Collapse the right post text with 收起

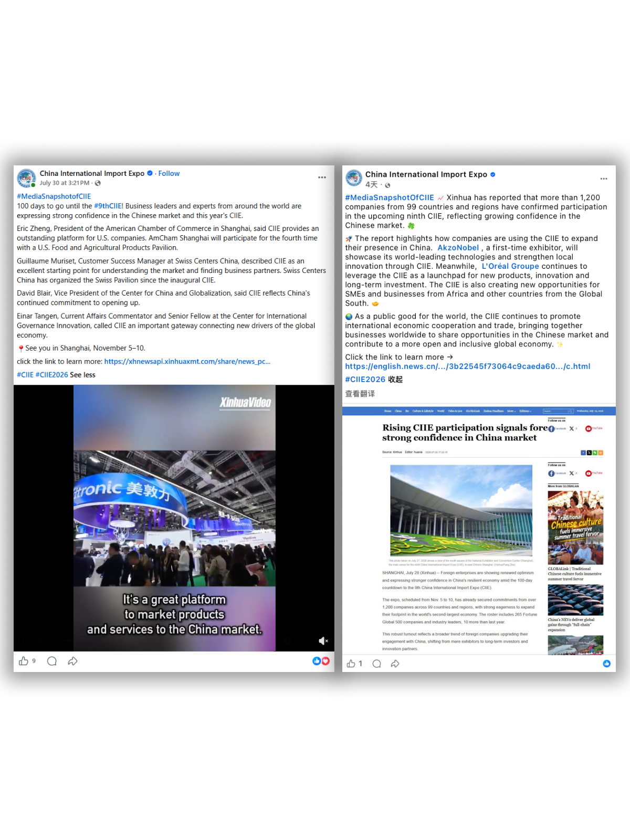(x=395, y=379)
